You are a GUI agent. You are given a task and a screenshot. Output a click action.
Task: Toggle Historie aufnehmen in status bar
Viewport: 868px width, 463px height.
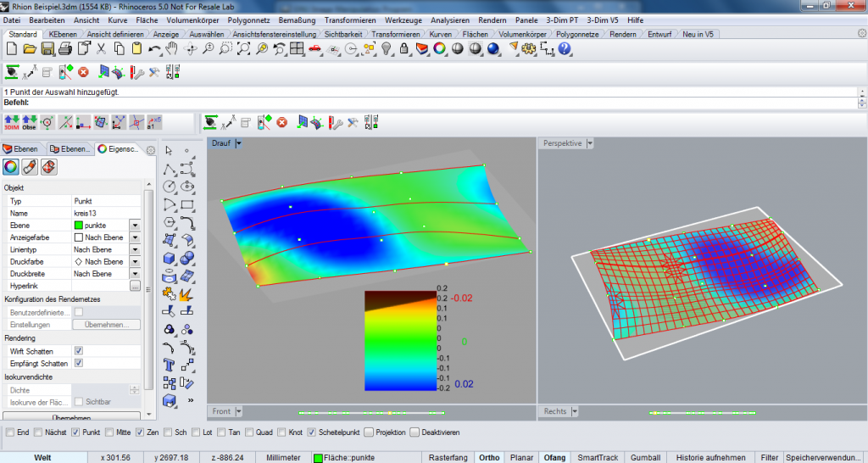pyautogui.click(x=711, y=457)
